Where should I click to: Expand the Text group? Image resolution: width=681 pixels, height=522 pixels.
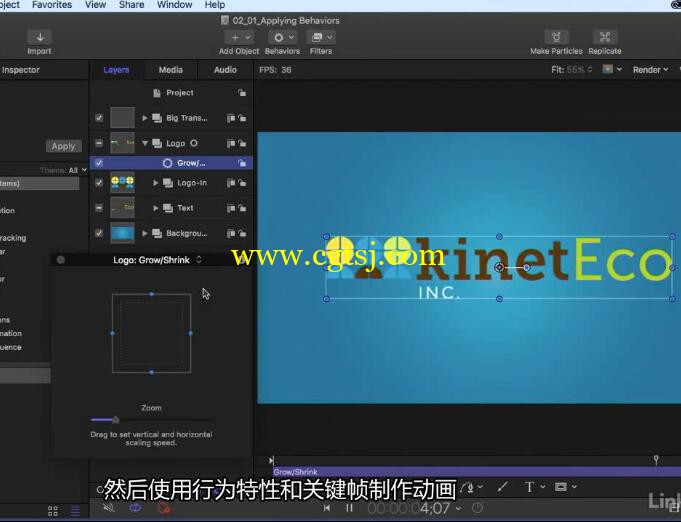155,208
